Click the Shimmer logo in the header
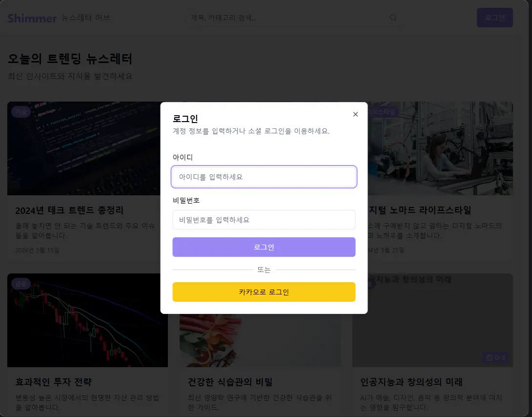This screenshot has height=417, width=532. [x=32, y=18]
